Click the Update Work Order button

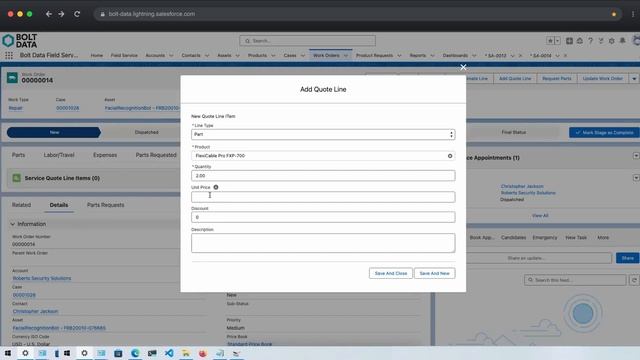pos(603,78)
